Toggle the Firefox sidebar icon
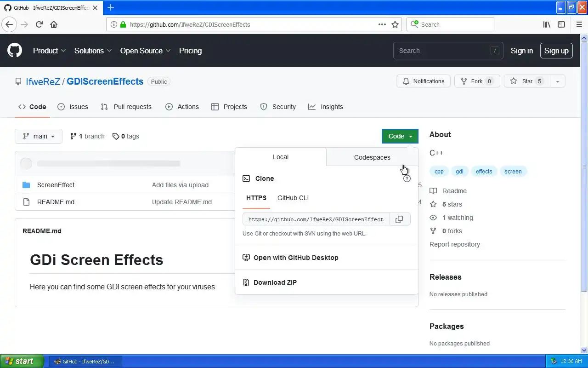 click(561, 24)
